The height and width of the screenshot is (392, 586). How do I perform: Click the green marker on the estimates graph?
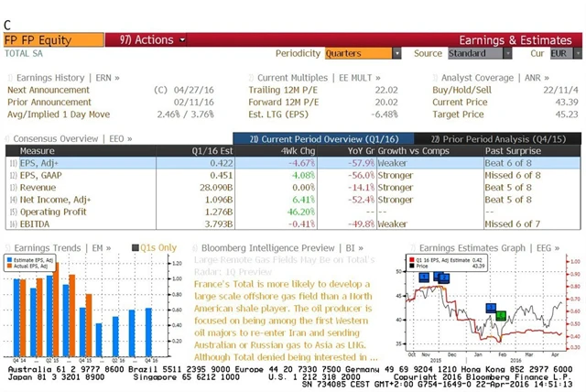click(x=500, y=316)
